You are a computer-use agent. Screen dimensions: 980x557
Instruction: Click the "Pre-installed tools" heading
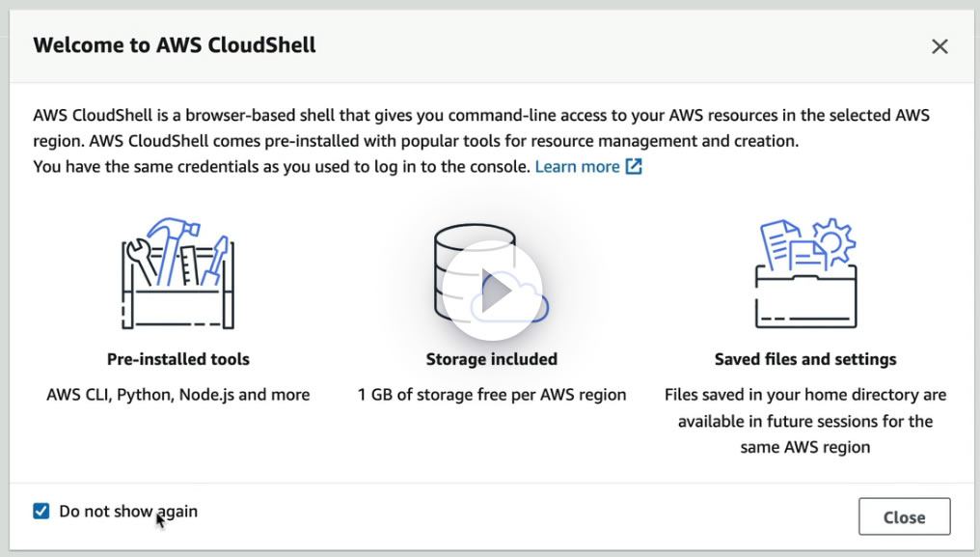click(178, 359)
